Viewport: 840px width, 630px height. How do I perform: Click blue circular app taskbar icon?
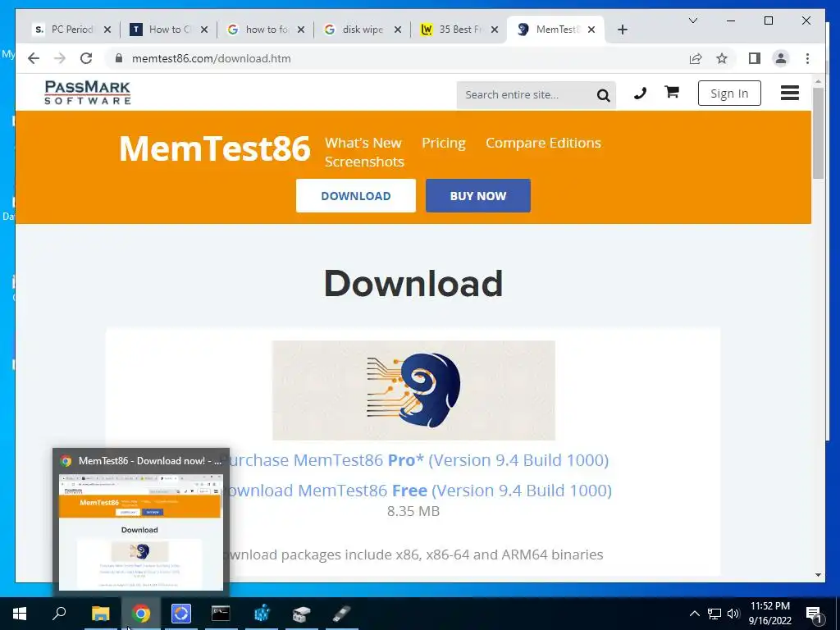pyautogui.click(x=181, y=614)
